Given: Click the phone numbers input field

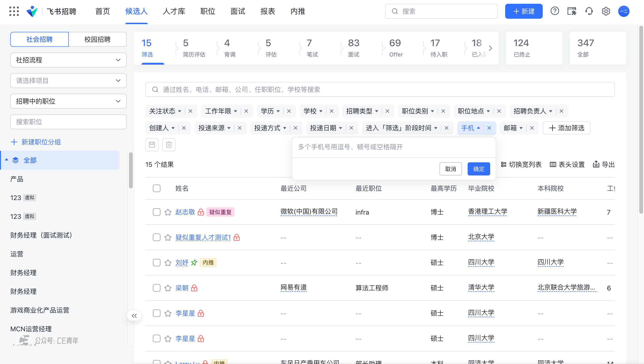Looking at the screenshot, I should 394,147.
